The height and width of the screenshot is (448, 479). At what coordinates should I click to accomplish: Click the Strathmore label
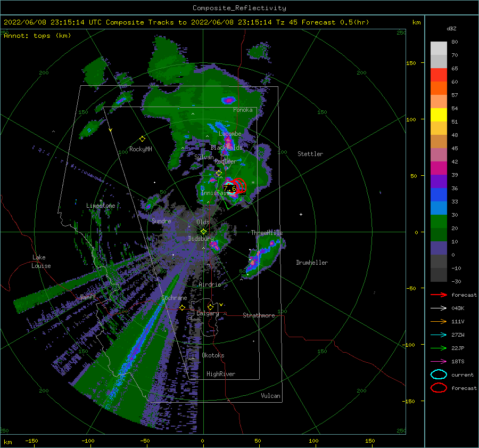coord(259,315)
